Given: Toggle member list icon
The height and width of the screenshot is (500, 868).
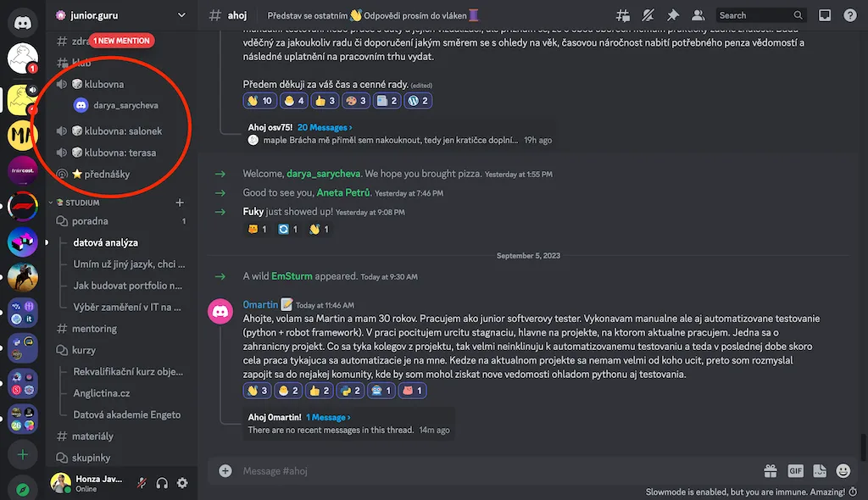Looking at the screenshot, I should coord(698,15).
